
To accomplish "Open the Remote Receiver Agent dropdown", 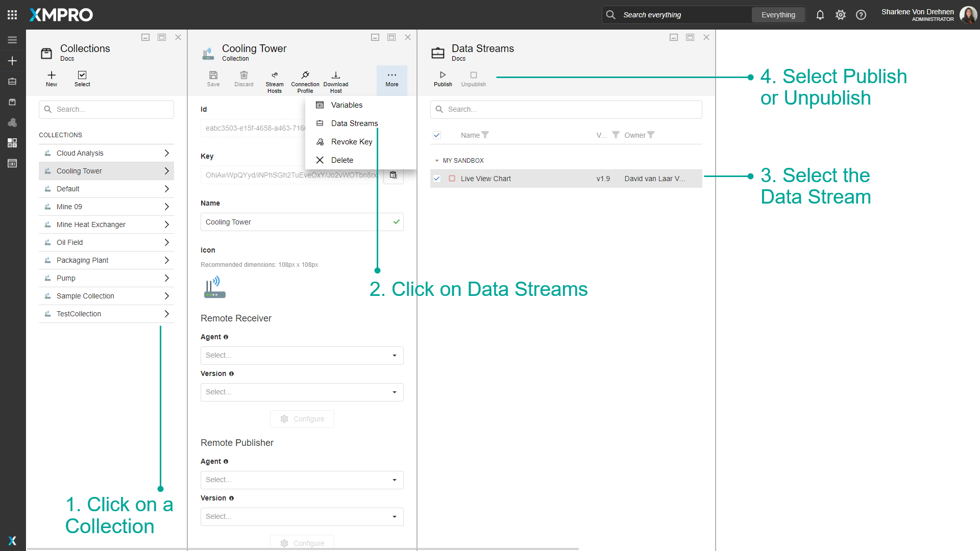I will click(302, 355).
